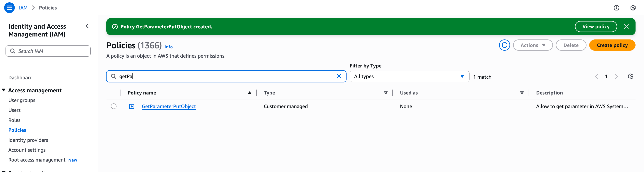Viewport: 644px width, 172px height.
Task: Go to next page of results
Action: (x=616, y=77)
